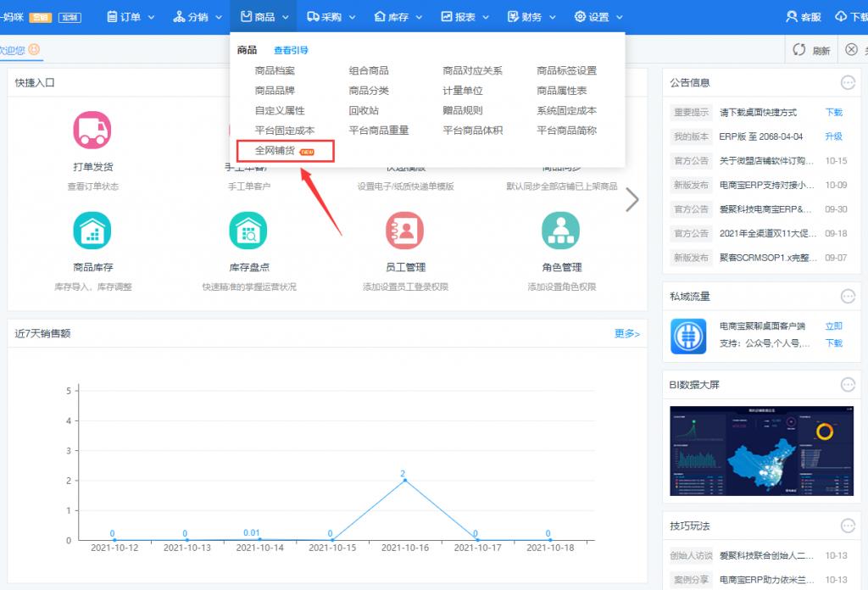The height and width of the screenshot is (590, 868).
Task: Click 下载 to get the desktop shortcut
Action: (834, 112)
